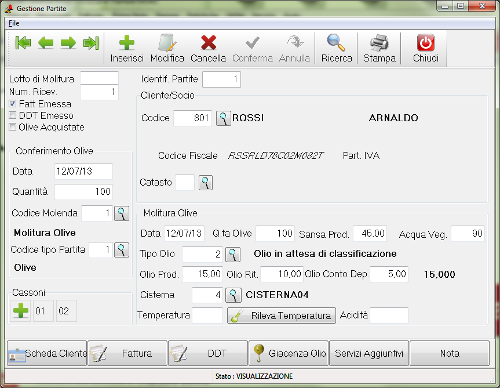The image size is (500, 388).
Task: Open lookup next to Codice cliente
Action: tap(223, 118)
